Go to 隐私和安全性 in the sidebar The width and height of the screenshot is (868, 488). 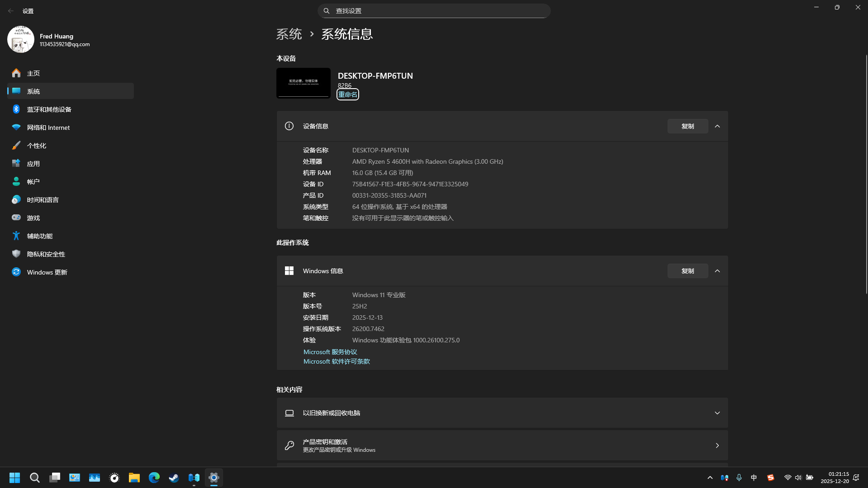71,254
